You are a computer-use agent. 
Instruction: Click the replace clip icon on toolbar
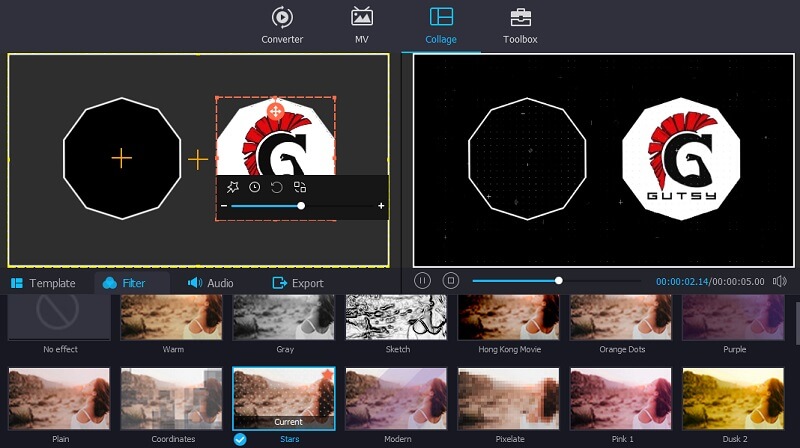point(300,187)
